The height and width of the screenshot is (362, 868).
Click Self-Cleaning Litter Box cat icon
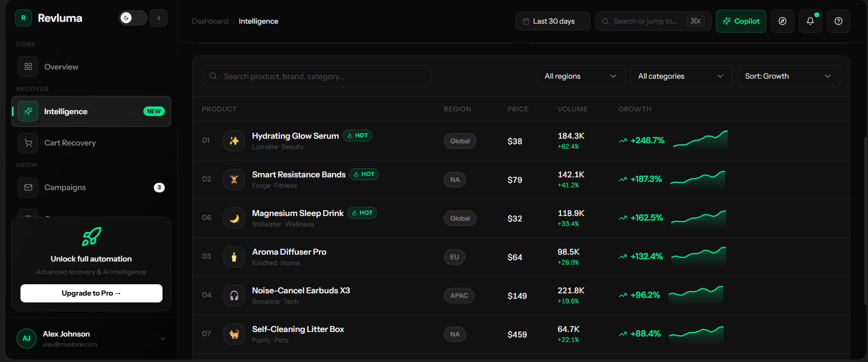[234, 334]
